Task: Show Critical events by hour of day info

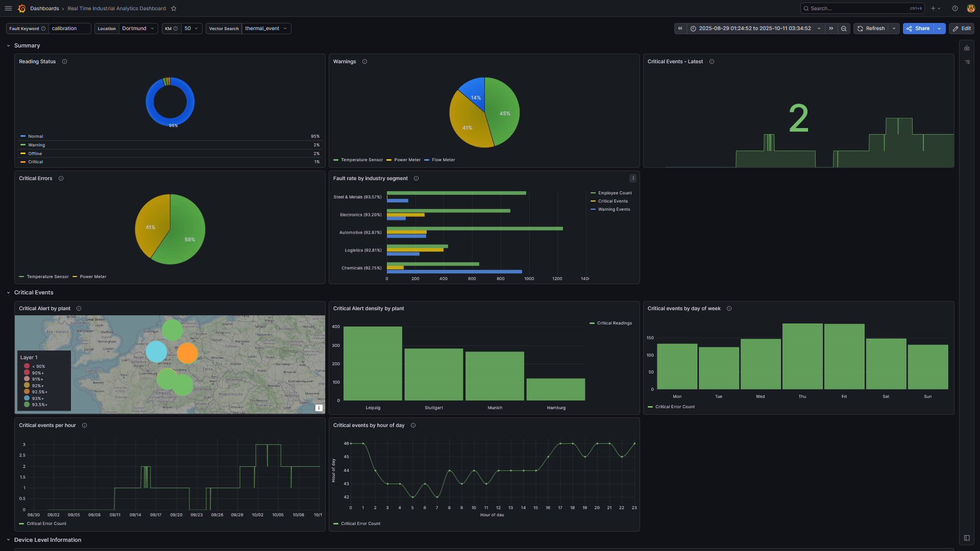Action: pos(413,425)
